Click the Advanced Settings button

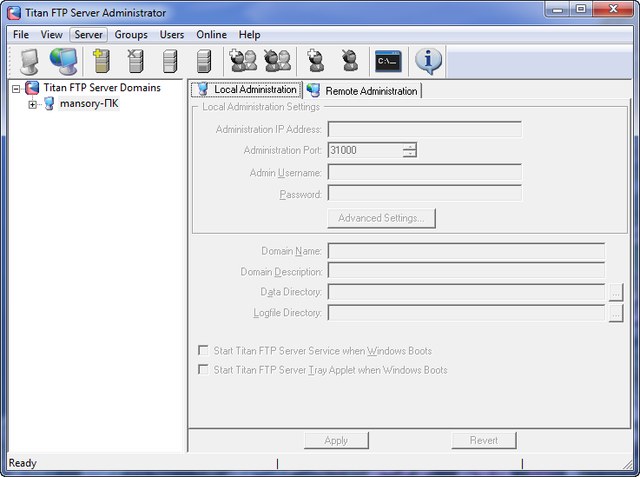(382, 218)
